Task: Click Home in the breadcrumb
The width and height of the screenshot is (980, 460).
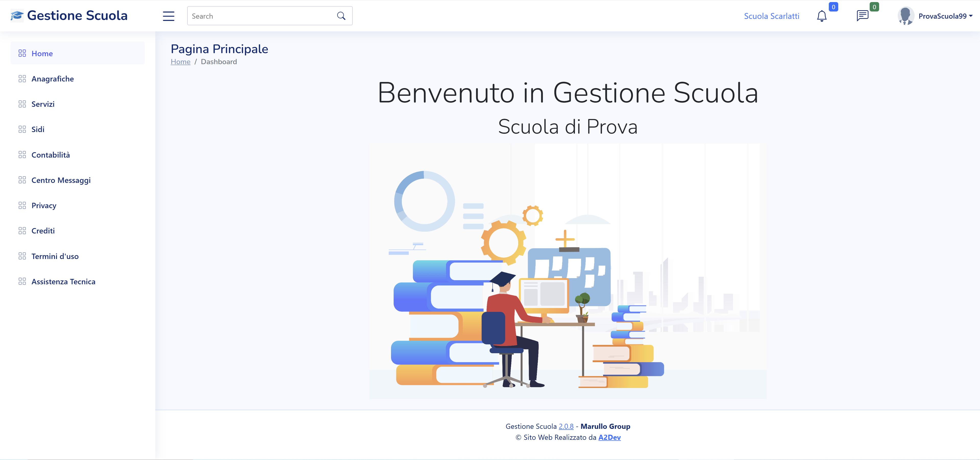Action: 180,61
